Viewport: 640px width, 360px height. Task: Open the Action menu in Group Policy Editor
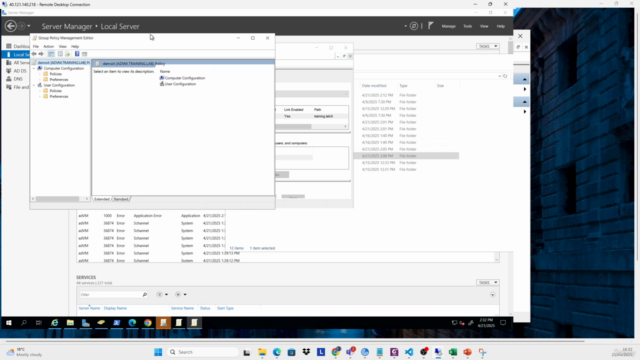click(x=49, y=47)
